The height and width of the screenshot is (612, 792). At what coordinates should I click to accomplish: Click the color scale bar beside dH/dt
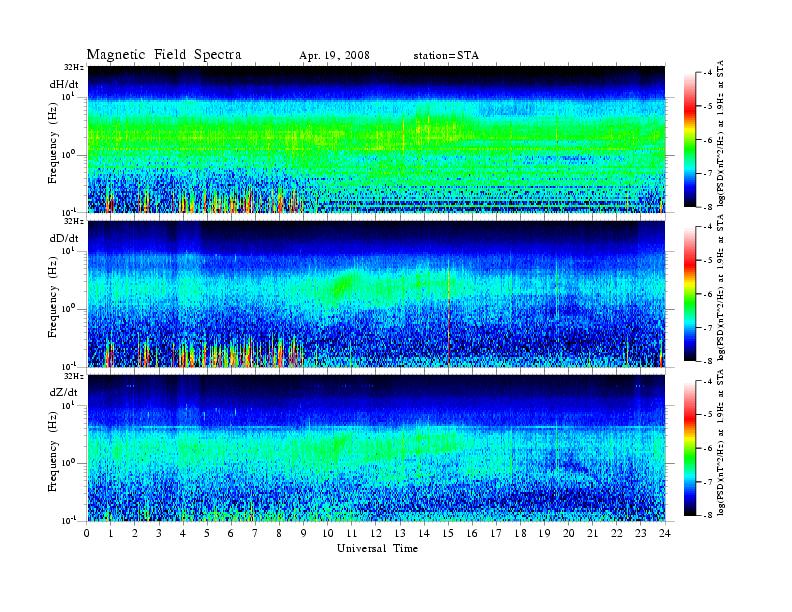pyautogui.click(x=690, y=140)
